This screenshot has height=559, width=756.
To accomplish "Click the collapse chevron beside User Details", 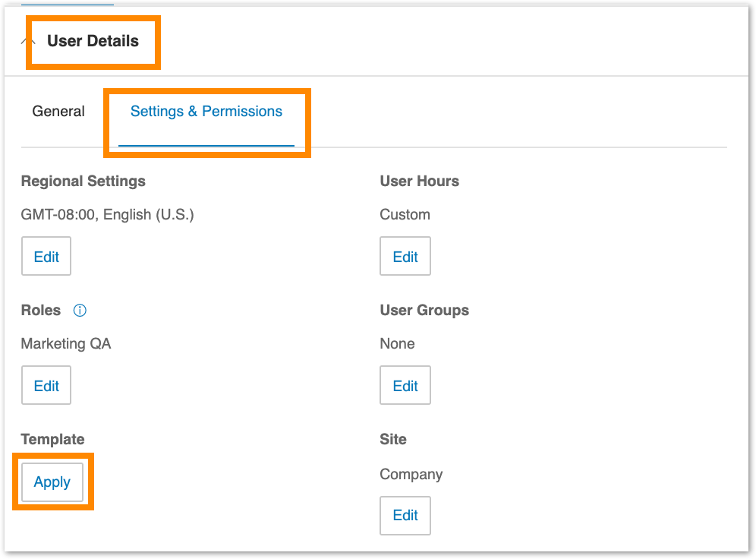I will [27, 41].
